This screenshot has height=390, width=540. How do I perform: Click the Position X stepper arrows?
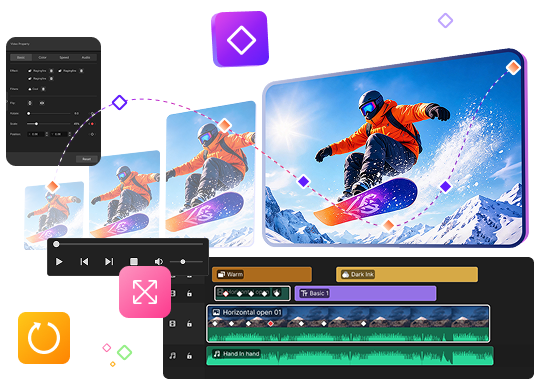47,134
